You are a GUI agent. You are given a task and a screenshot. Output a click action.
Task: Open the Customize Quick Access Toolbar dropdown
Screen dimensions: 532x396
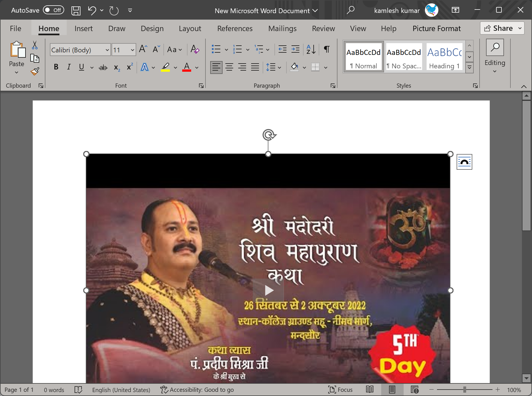click(x=130, y=10)
